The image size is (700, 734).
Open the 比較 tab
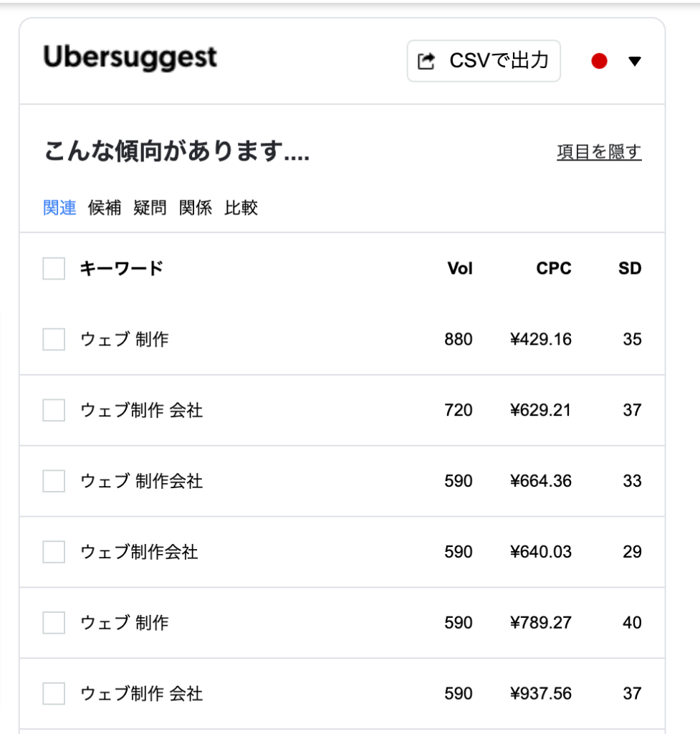click(241, 208)
